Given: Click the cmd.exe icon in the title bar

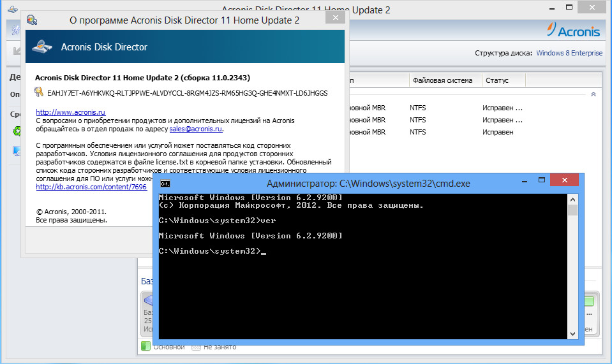Looking at the screenshot, I should [165, 183].
